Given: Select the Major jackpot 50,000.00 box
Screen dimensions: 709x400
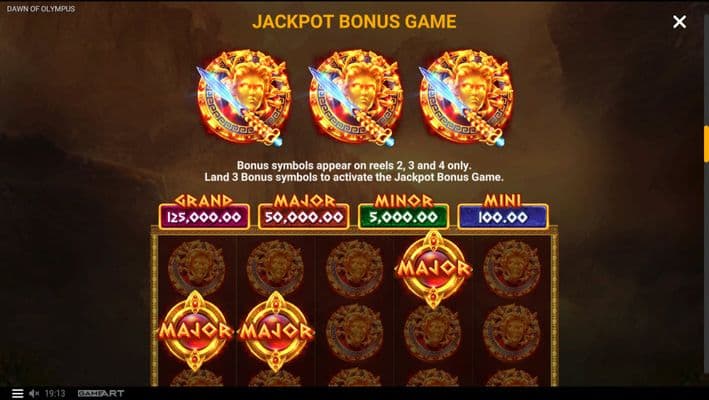Looking at the screenshot, I should [x=303, y=217].
